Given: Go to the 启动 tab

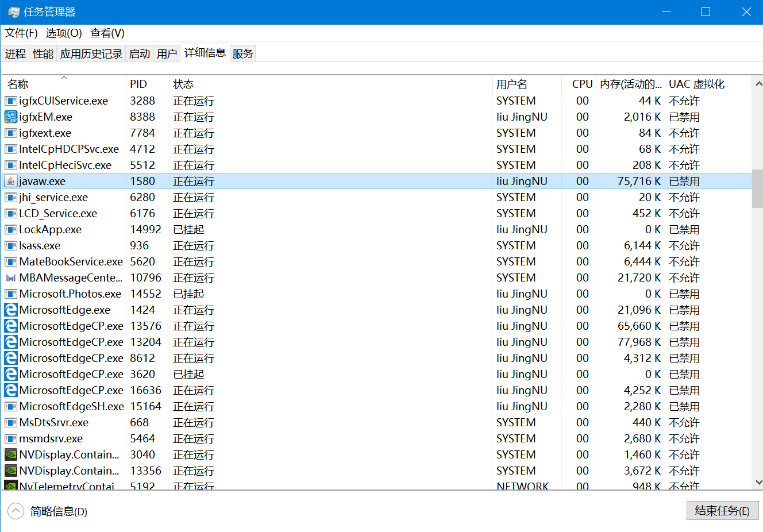Looking at the screenshot, I should (x=140, y=54).
